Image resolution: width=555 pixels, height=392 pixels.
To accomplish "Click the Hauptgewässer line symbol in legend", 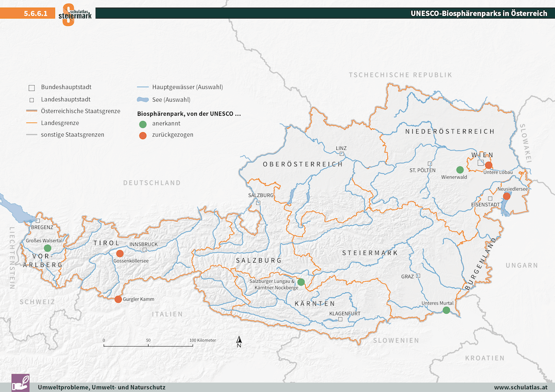I will point(143,87).
